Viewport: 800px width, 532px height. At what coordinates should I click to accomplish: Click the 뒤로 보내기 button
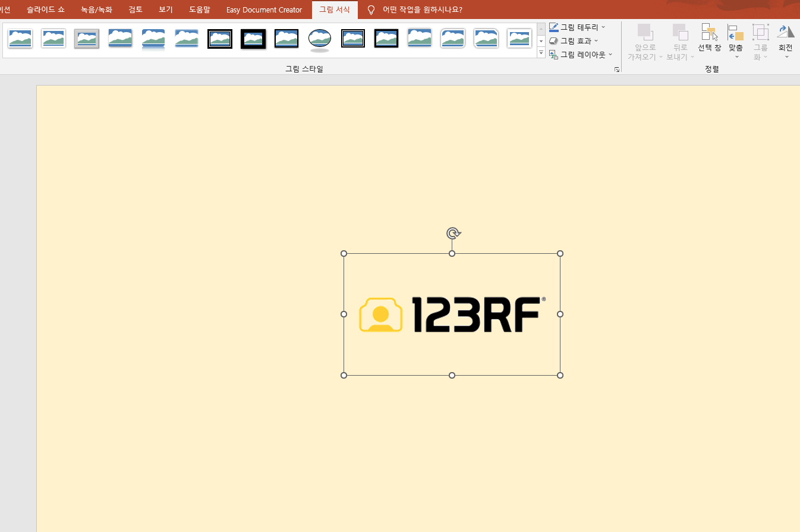click(681, 42)
